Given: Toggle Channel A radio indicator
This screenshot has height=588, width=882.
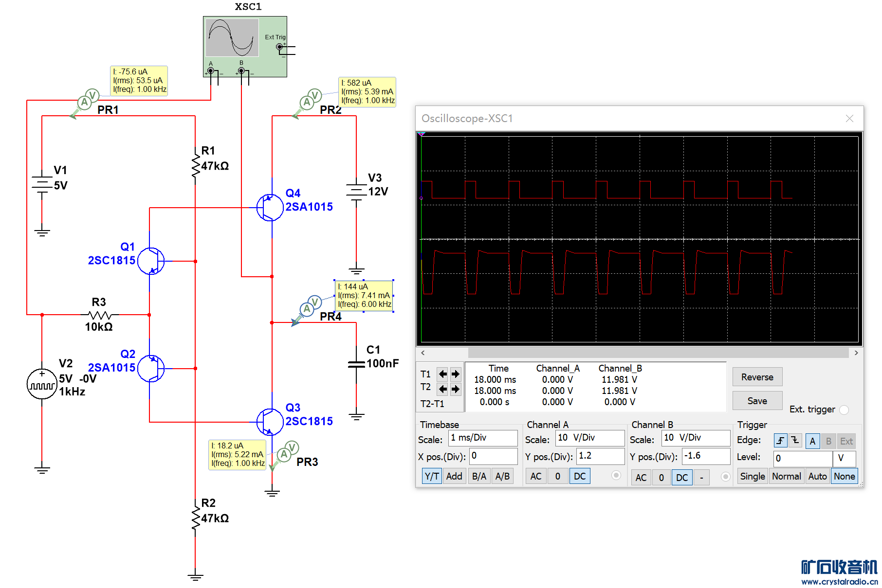Looking at the screenshot, I should (616, 476).
